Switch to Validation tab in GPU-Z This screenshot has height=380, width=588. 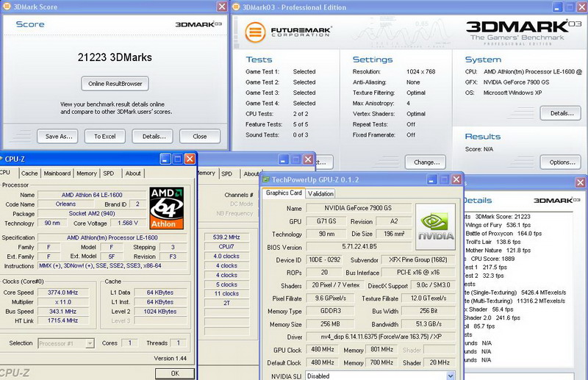[320, 193]
